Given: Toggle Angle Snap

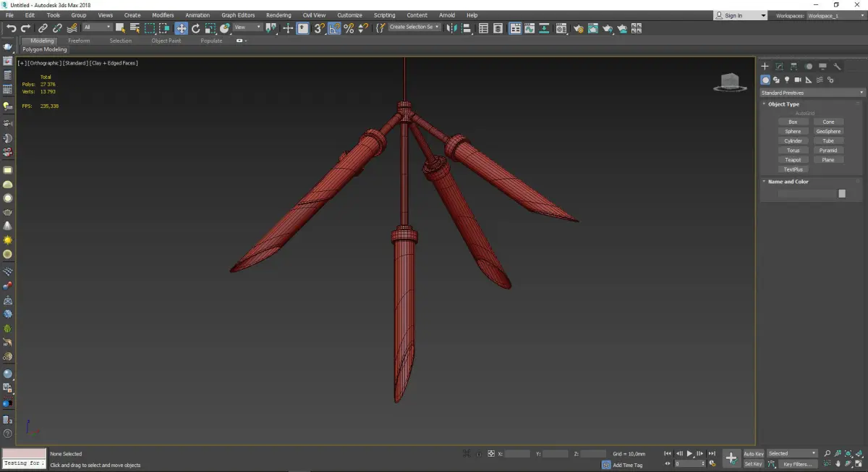Looking at the screenshot, I should coord(335,28).
